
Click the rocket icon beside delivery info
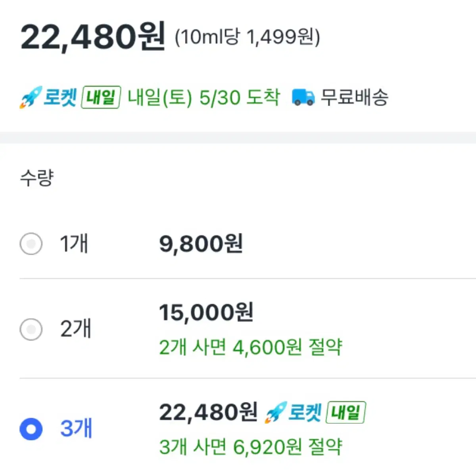[31, 97]
